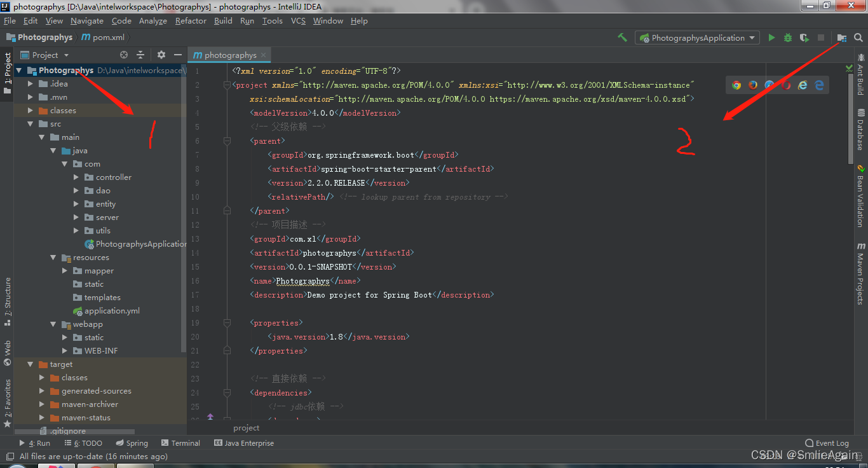Open pom.xml in Edge browser icon
The width and height of the screenshot is (868, 468).
(x=819, y=85)
